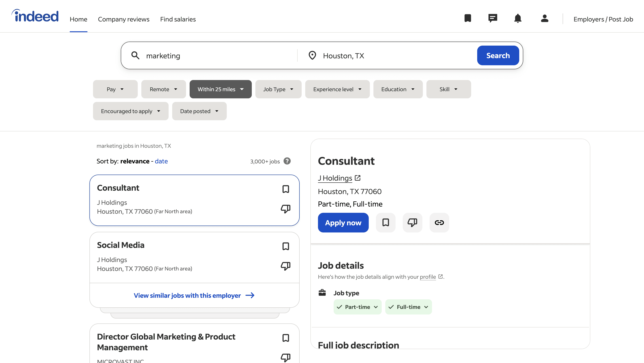
Task: Open messages inbox
Action: click(492, 19)
